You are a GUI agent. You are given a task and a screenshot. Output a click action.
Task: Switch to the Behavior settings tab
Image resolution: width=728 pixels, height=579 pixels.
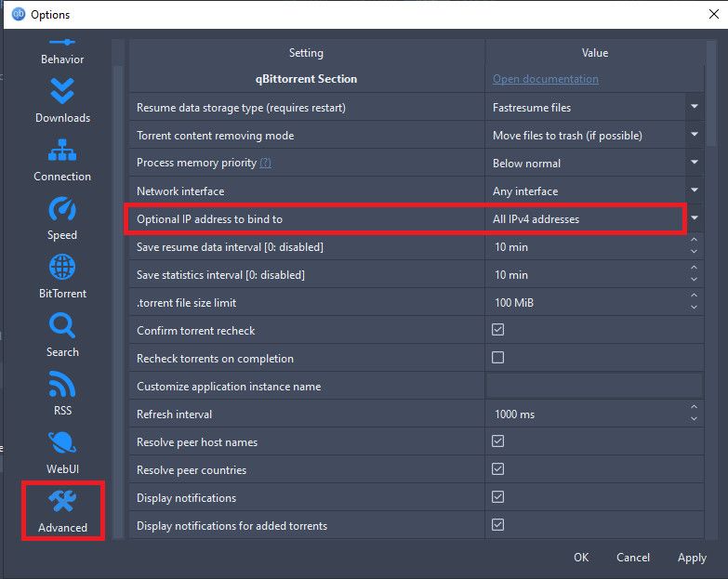coord(62,52)
